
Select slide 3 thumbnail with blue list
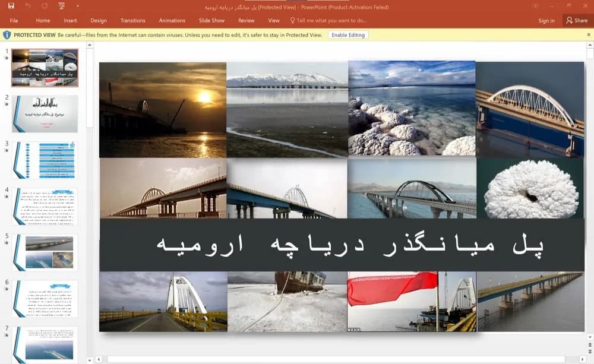pyautogui.click(x=45, y=160)
